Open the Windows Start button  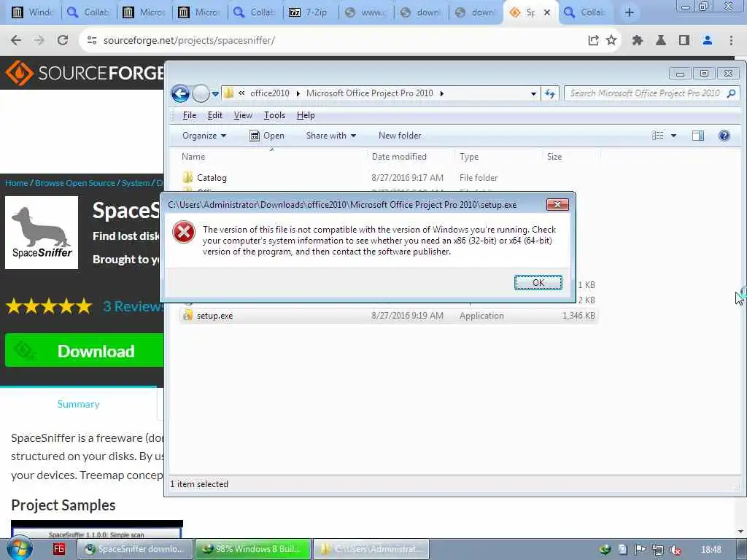click(19, 549)
